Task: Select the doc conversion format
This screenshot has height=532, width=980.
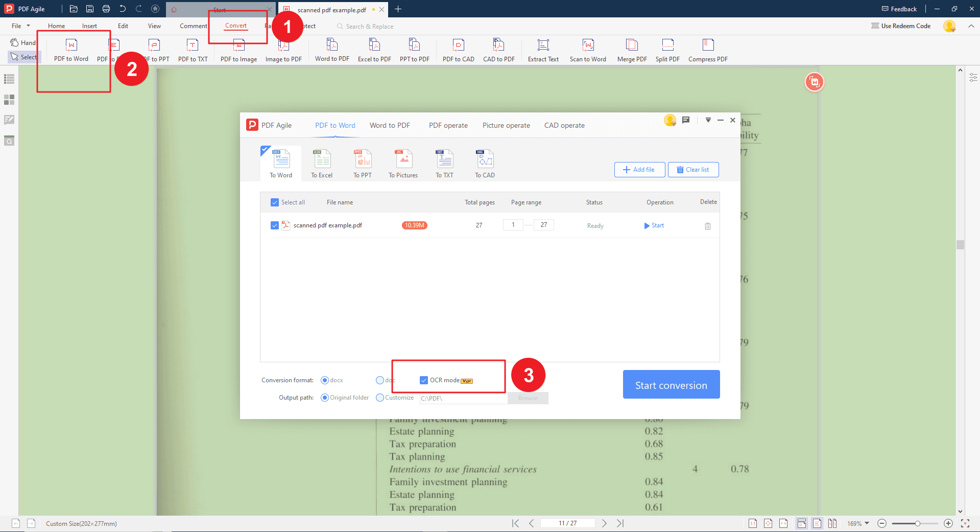Action: (x=379, y=380)
